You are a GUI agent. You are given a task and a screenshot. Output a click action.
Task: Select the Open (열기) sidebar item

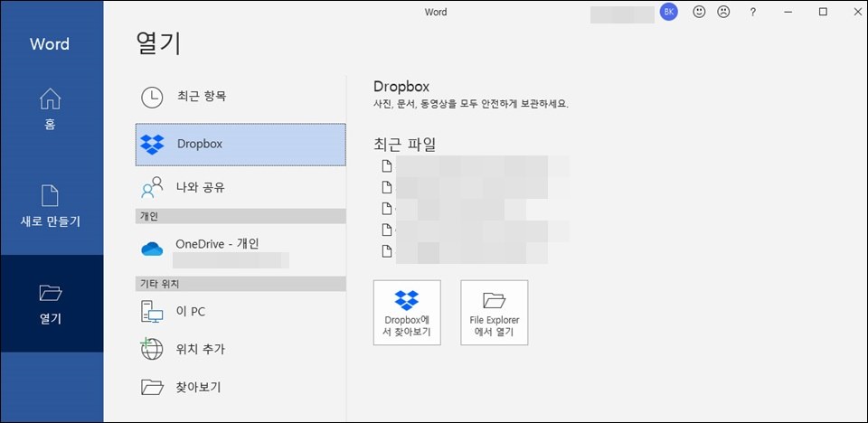[x=51, y=304]
